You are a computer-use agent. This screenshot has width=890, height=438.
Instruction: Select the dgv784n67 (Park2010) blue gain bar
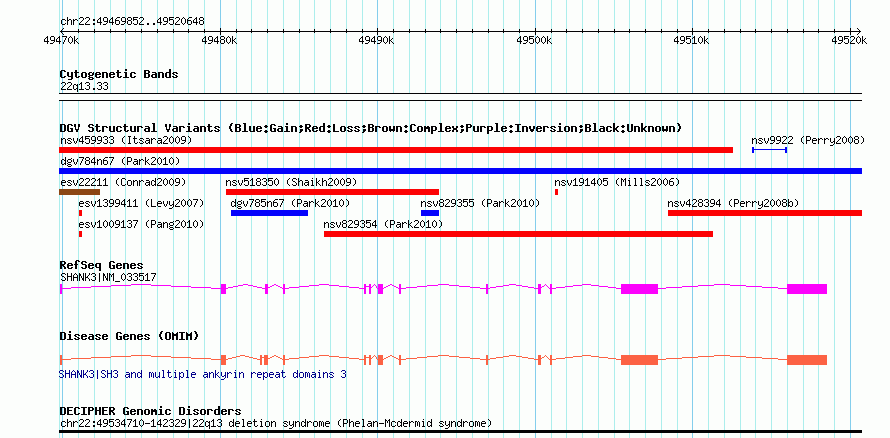460,171
